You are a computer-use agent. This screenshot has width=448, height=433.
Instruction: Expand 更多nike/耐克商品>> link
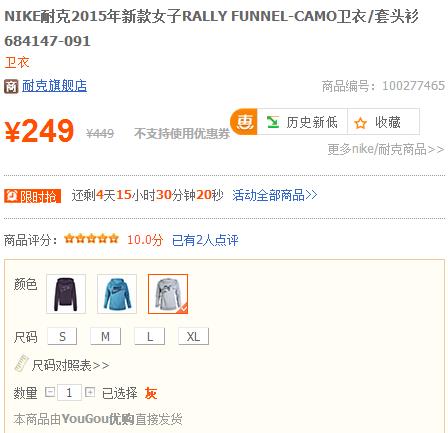[386, 149]
